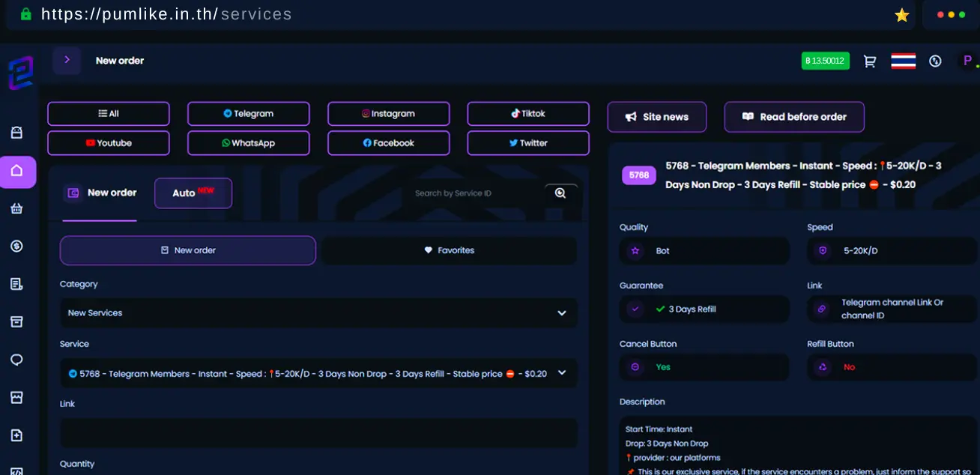Click the 'Drop: 3 Days Non Drop' text
This screenshot has width=980, height=475.
click(x=667, y=444)
